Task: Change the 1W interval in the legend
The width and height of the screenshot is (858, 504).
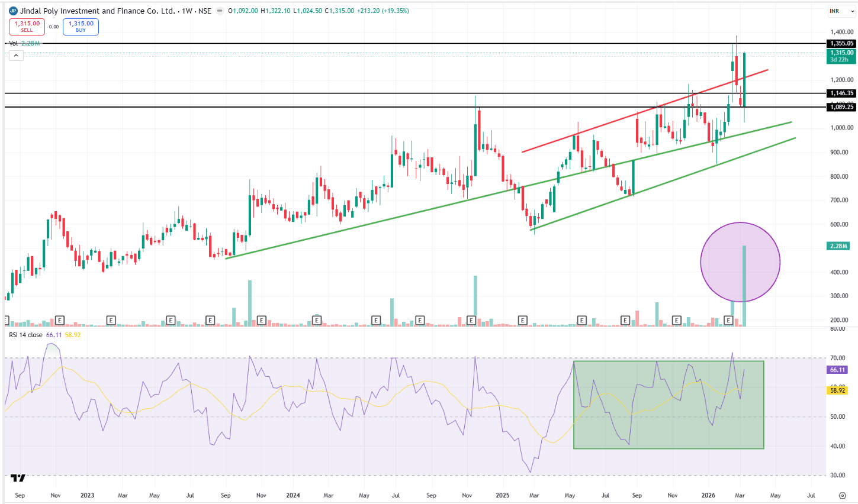Action: (x=187, y=11)
